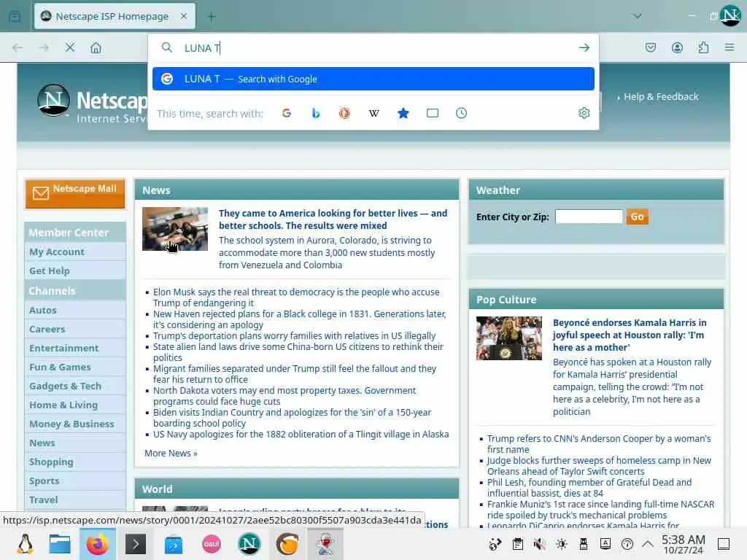The height and width of the screenshot is (560, 747).
Task: Open the Travel channel
Action: click(43, 500)
